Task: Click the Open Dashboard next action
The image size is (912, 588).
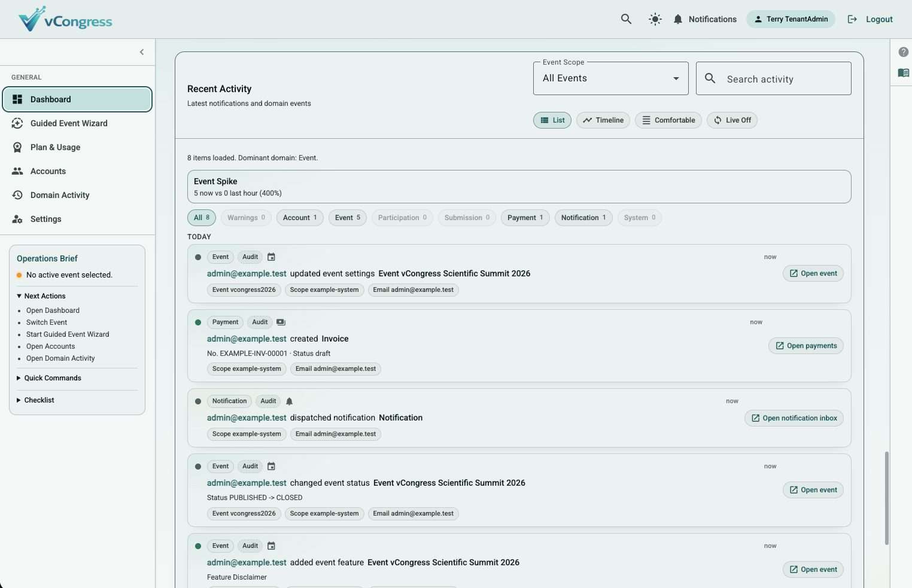Action: 53,310
